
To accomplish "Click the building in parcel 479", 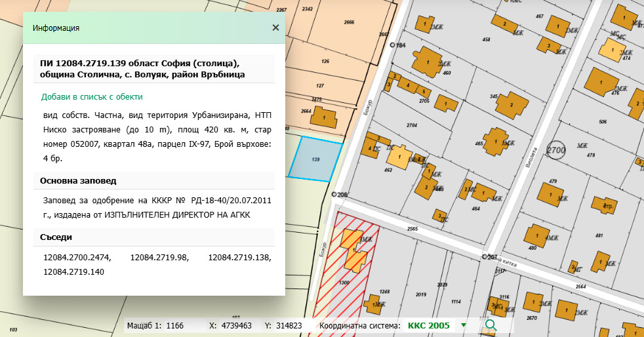I will point(550,195).
